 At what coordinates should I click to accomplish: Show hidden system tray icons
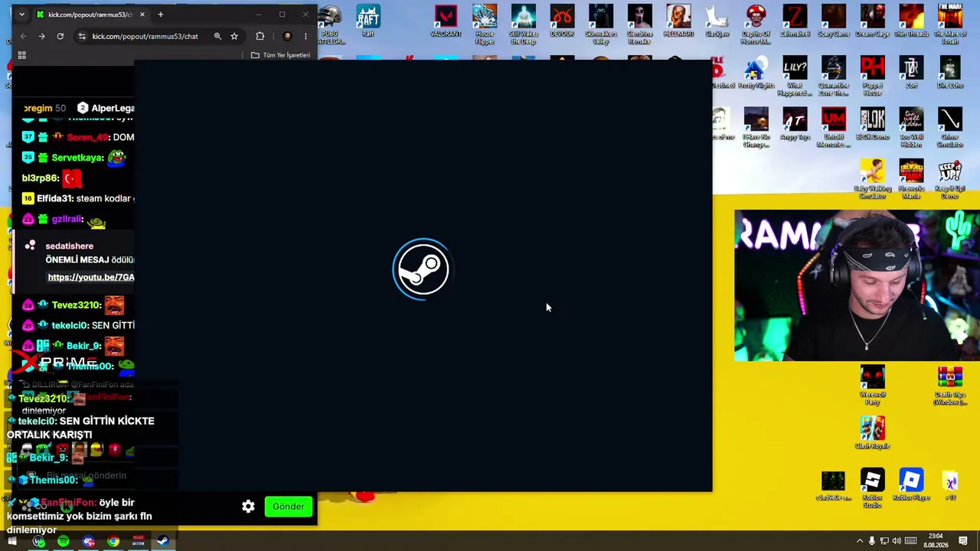point(859,541)
